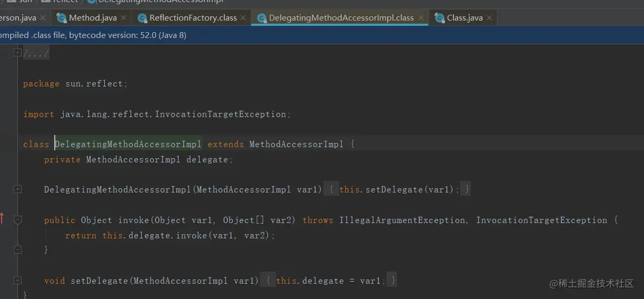Image resolution: width=644 pixels, height=299 pixels.
Task: Collapse the invoke method body
Action: [17, 220]
